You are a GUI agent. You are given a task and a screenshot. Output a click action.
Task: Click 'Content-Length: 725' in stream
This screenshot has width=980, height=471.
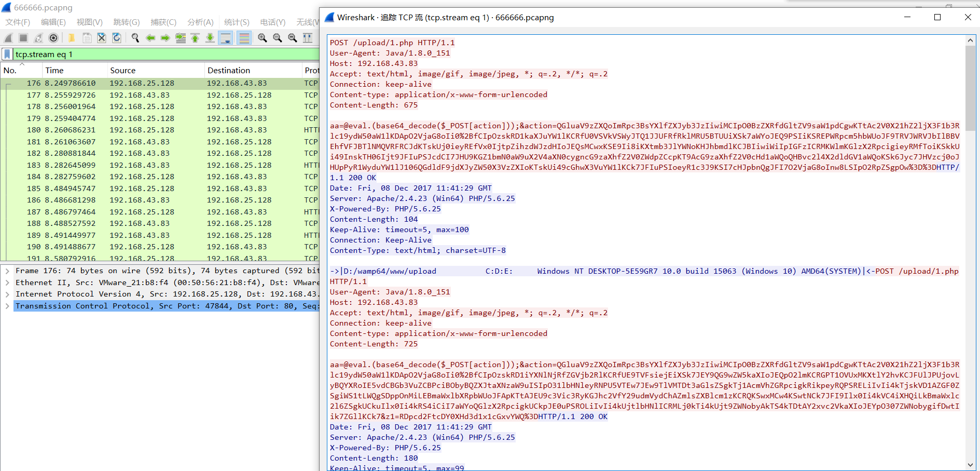(x=374, y=344)
